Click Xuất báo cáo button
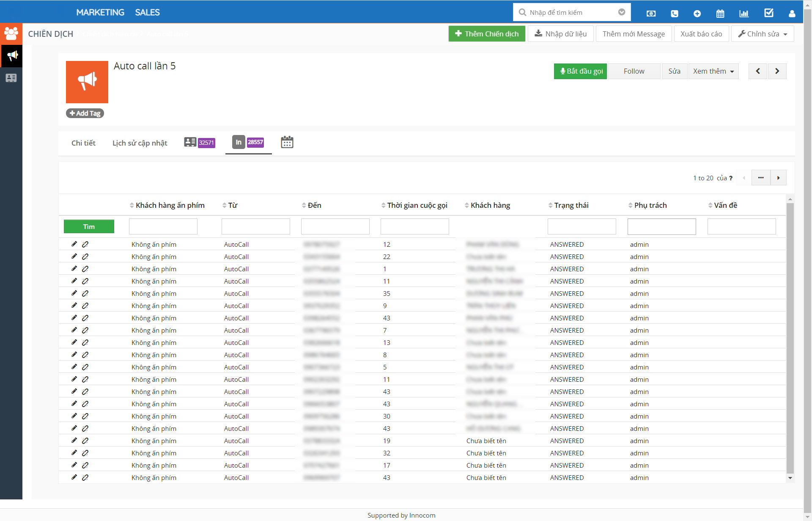812x521 pixels. tap(701, 34)
